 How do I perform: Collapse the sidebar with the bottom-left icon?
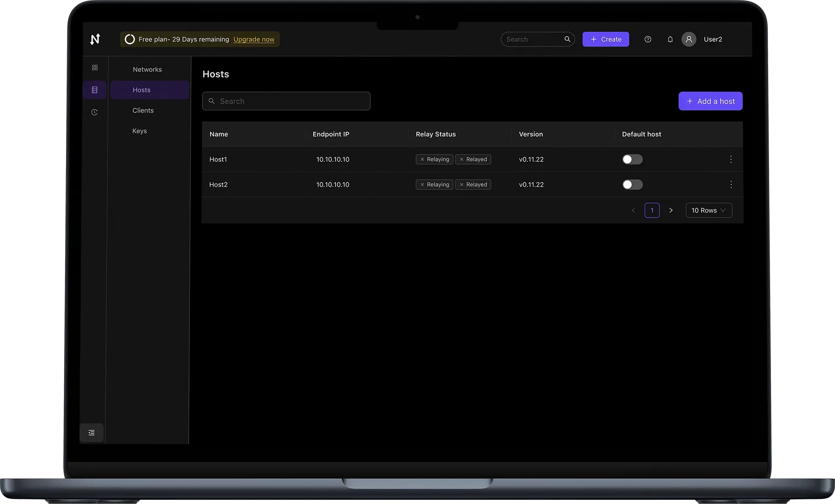point(91,432)
